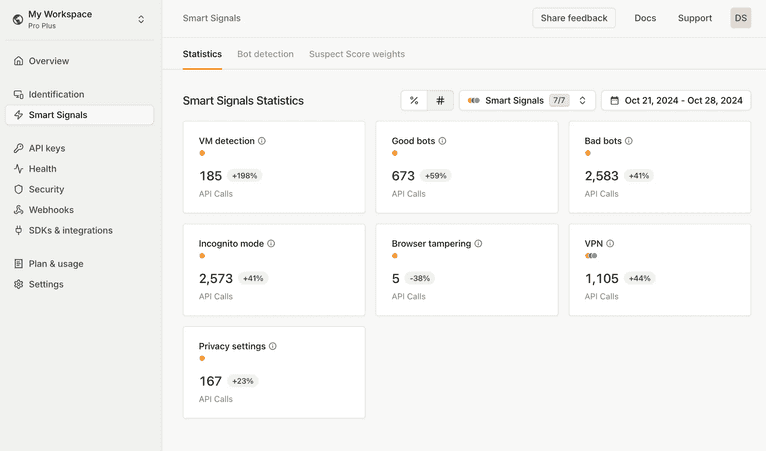Open the Oct 21 - Oct 28 date picker
The width and height of the screenshot is (766, 451).
point(676,101)
